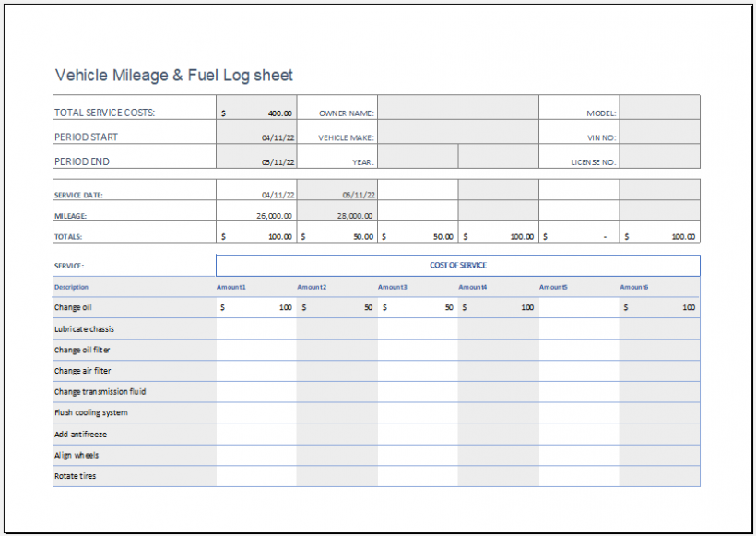This screenshot has height=536, width=756.
Task: Select the Align wheels Amount1 cell
Action: coord(256,455)
